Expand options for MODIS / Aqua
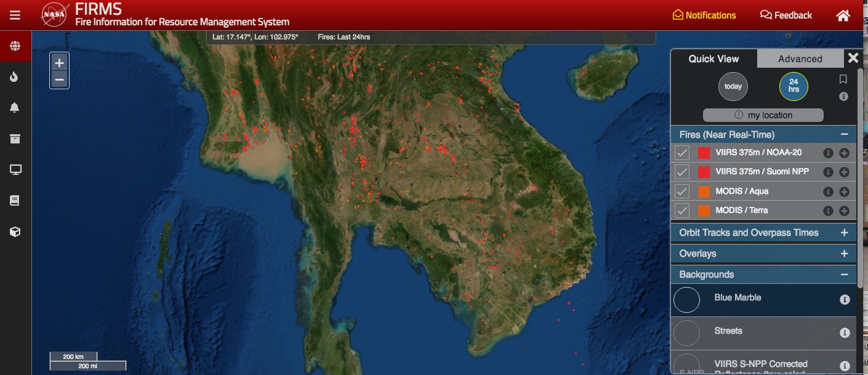The height and width of the screenshot is (375, 868). tap(844, 192)
